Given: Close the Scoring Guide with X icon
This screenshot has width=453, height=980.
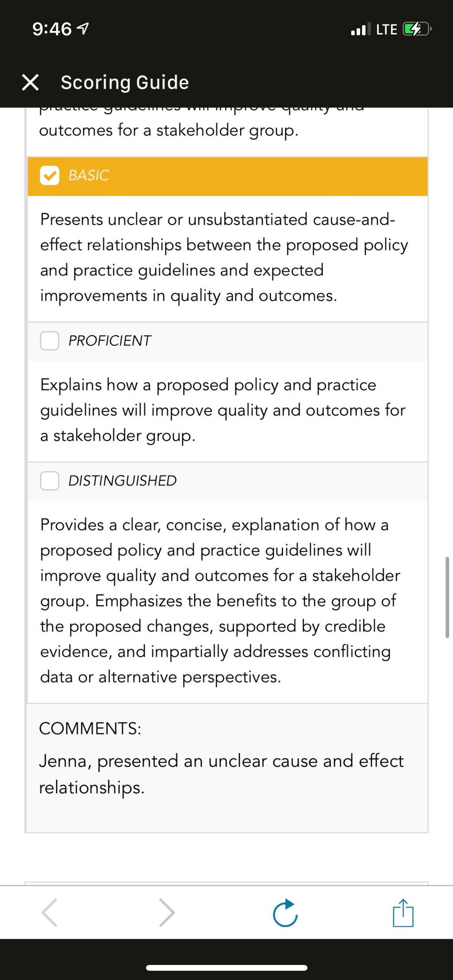Looking at the screenshot, I should 30,82.
